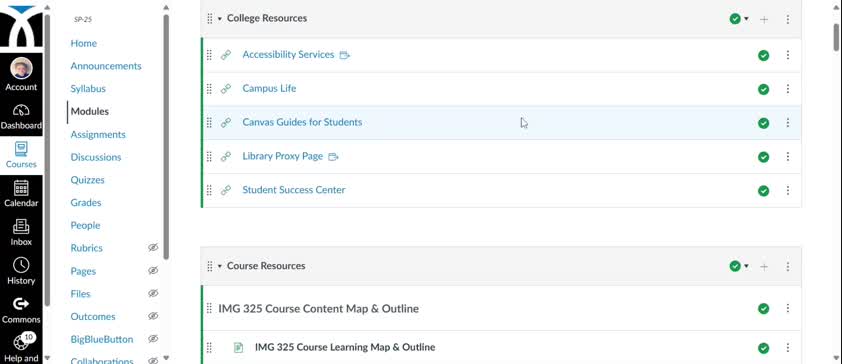Collapse the College Resources module
The image size is (842, 364).
click(x=220, y=19)
